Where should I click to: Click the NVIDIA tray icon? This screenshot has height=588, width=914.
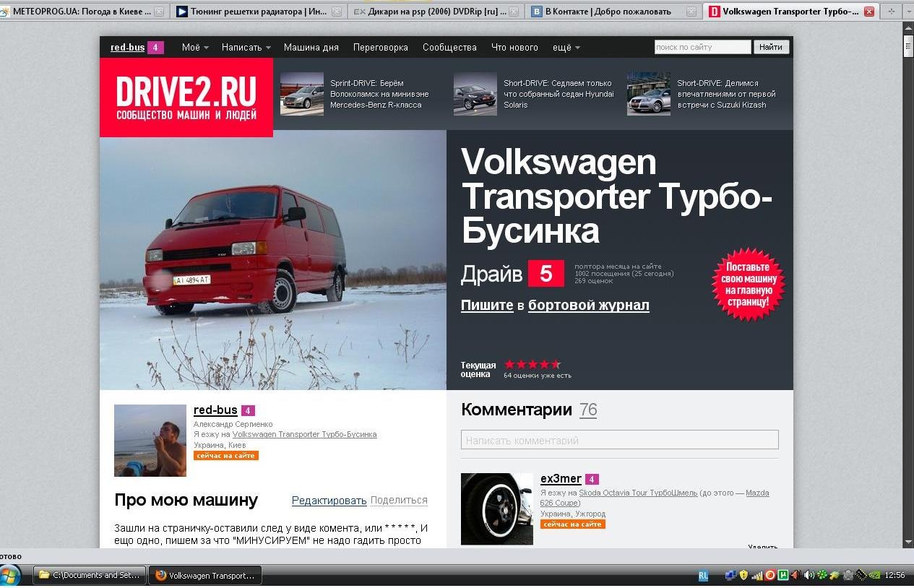pos(875,575)
